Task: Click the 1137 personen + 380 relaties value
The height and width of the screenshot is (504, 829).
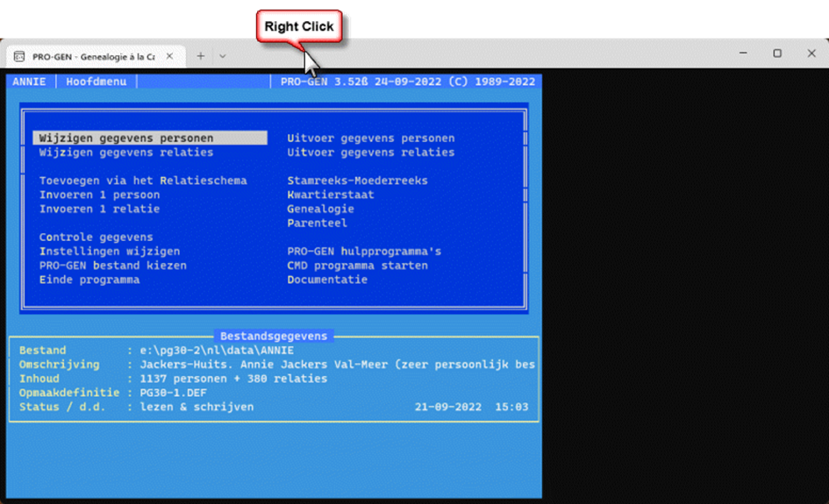Action: pos(233,379)
